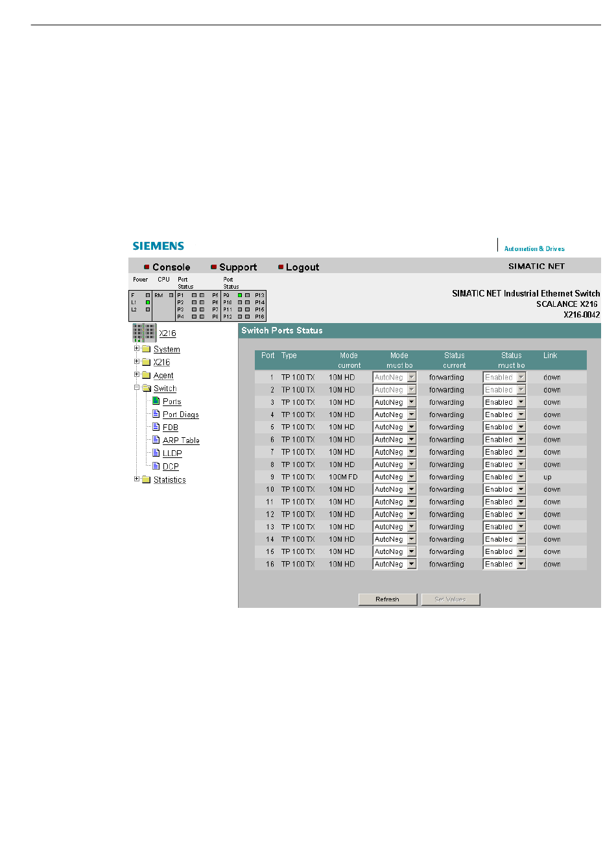Open the ARP Table link
Image resolution: width=616 pixels, height=844 pixels.
click(181, 440)
